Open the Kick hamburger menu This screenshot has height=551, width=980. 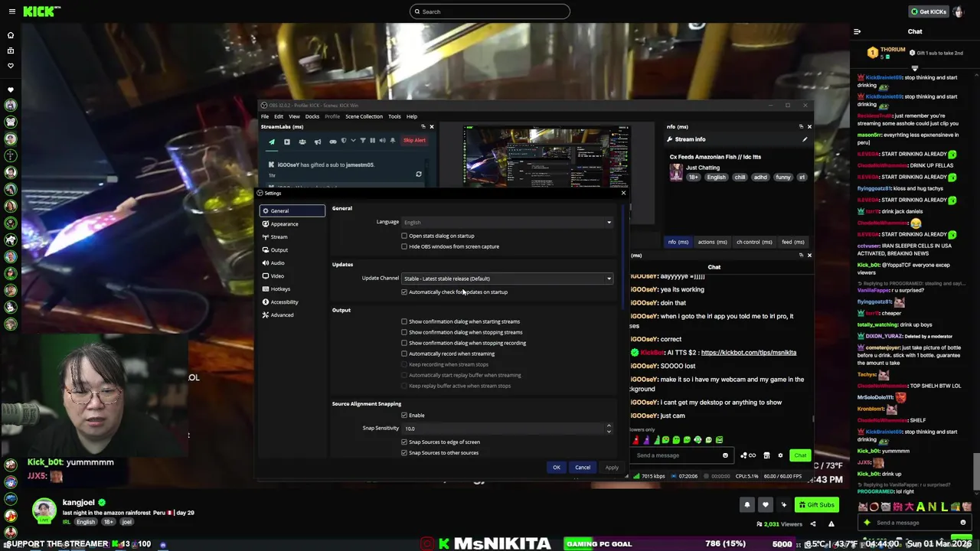[x=11, y=11]
